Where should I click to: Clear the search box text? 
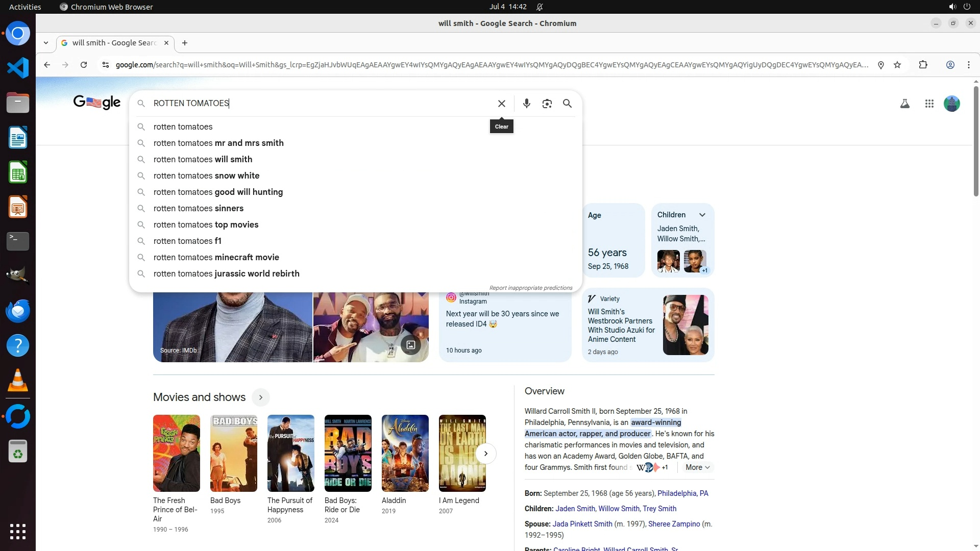click(x=502, y=104)
